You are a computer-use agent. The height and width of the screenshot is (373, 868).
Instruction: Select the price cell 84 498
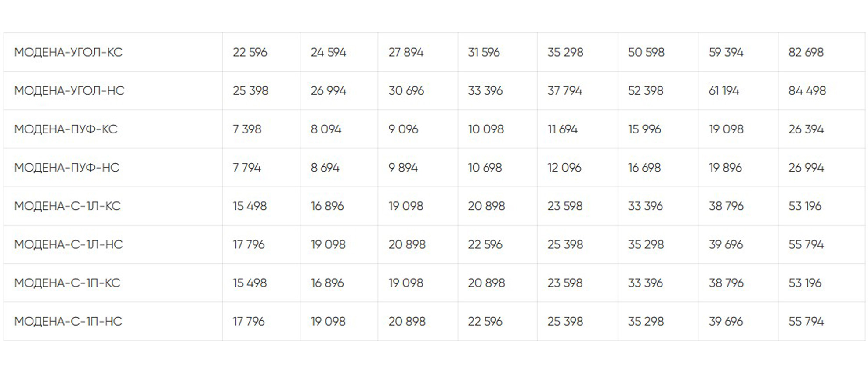click(x=807, y=91)
